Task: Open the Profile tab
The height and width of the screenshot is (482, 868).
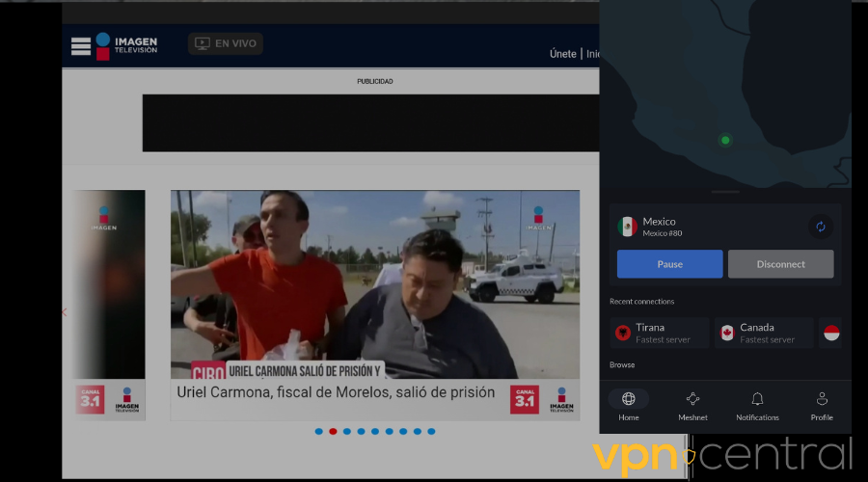Action: (822, 406)
